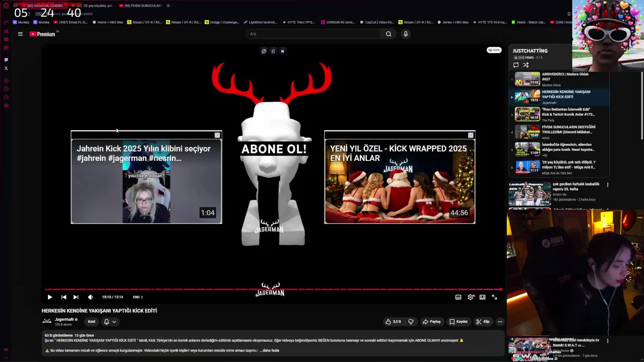Viewport: 644px width, 362px height.
Task: Click the Paylaş share button
Action: coord(432,322)
